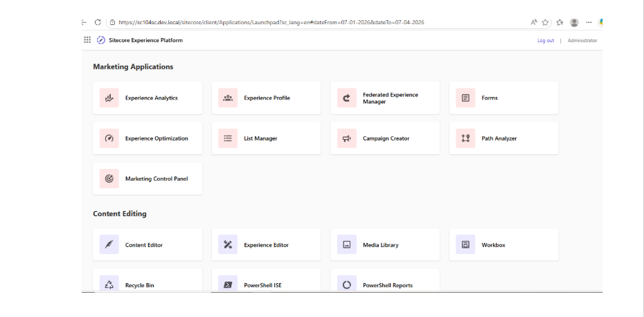Click the Experience Editor pencil icon

coord(228,245)
